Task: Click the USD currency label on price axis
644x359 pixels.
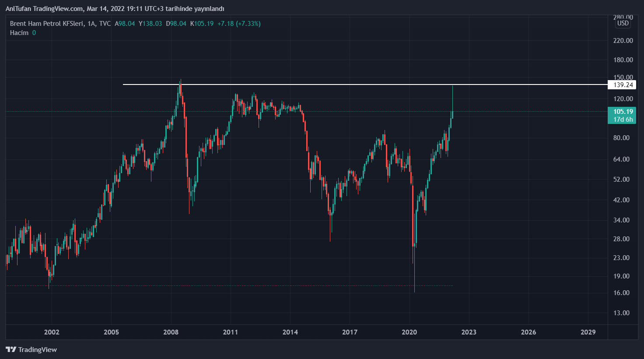Action: (x=623, y=24)
